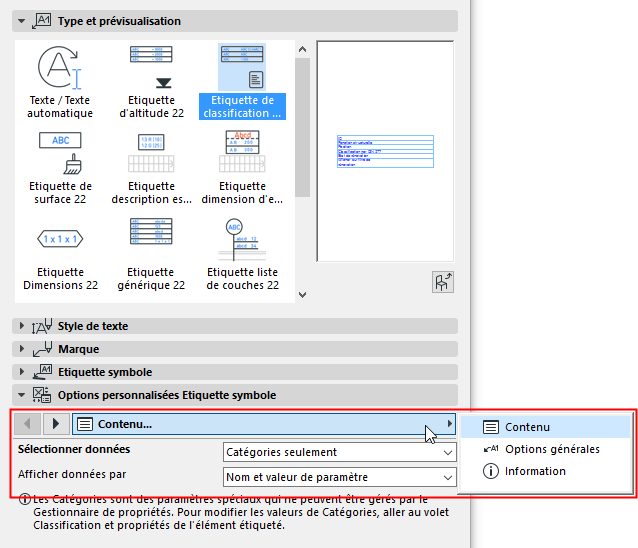
Task: Expand the Style de texte panel
Action: click(22, 326)
